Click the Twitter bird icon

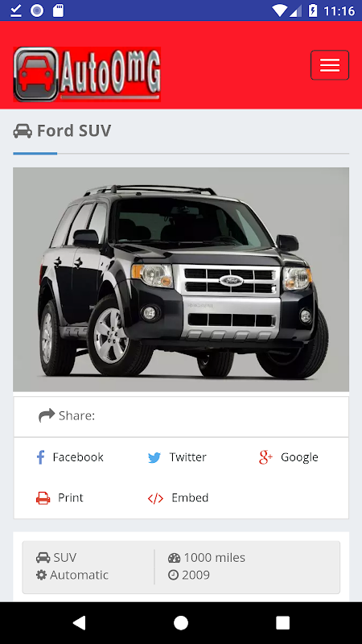(x=154, y=457)
